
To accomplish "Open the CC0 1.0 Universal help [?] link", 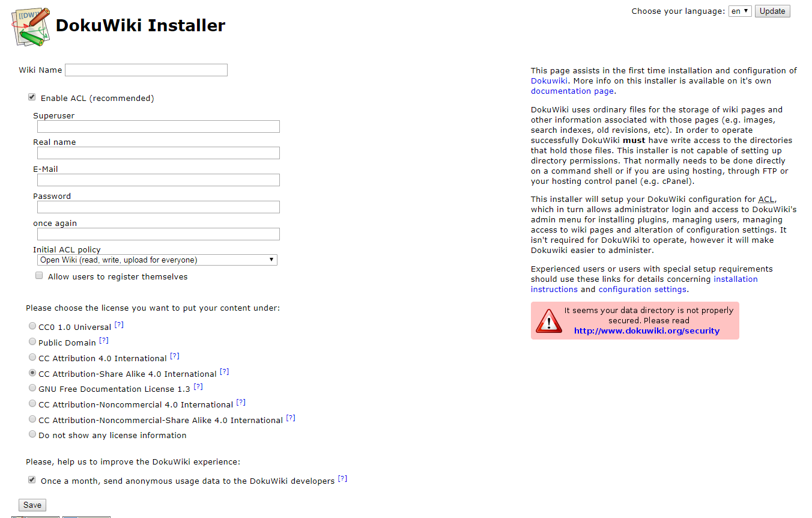I will (119, 325).
